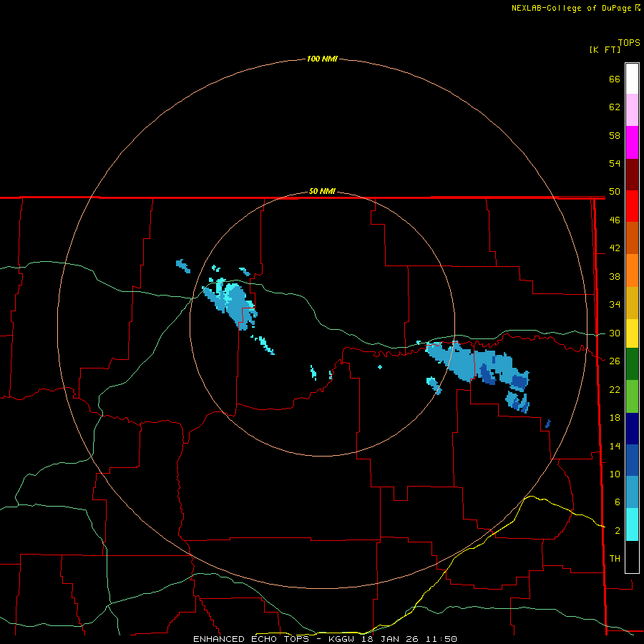Click the 50 NMI range ring label
This screenshot has width=644, height=644.
point(322,191)
